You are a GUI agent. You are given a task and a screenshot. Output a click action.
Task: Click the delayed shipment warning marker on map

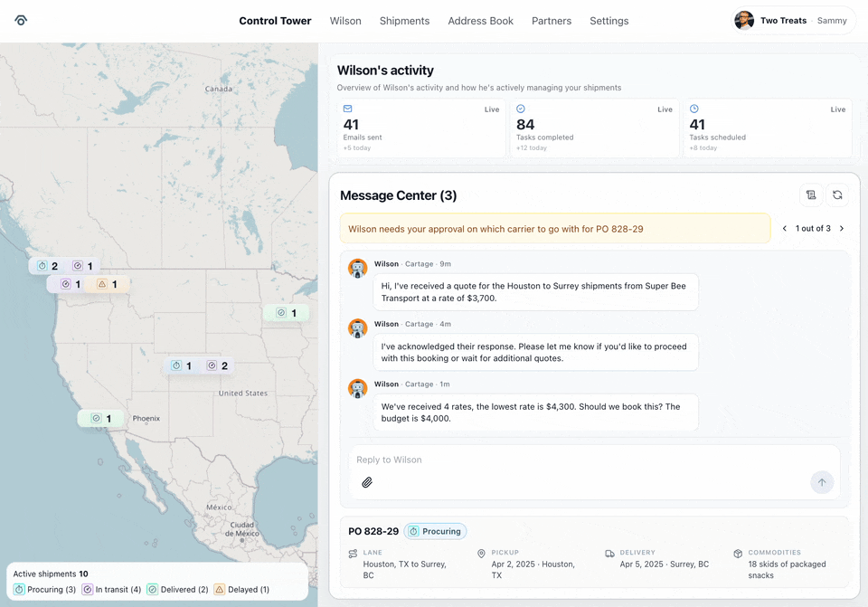(x=108, y=284)
